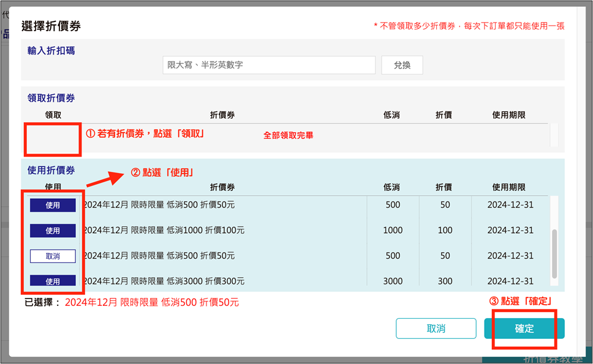Click 折價券 column header under 領取折價券
Image resolution: width=593 pixels, height=364 pixels.
(x=222, y=115)
